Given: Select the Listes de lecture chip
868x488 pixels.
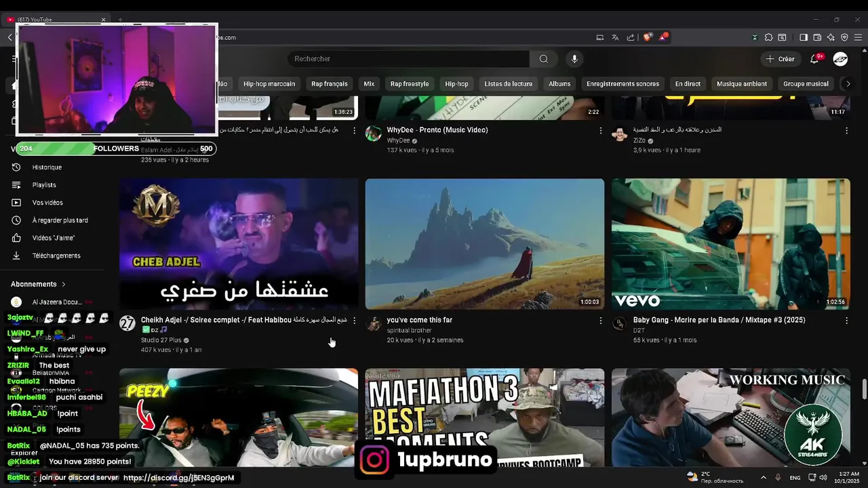Looking at the screenshot, I should tap(509, 84).
